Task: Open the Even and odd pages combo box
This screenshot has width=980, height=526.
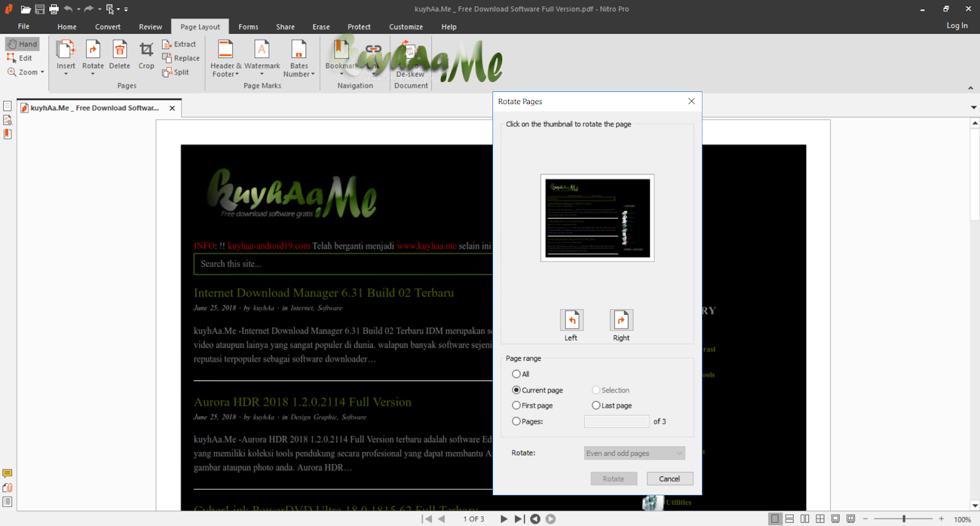Action: (x=635, y=453)
